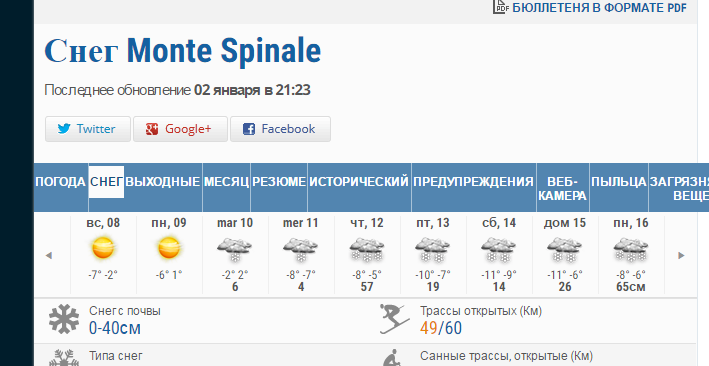This screenshot has width=709, height=366.
Task: Select the ИСТОРИЧЕСКИЙ tab
Action: tap(359, 182)
